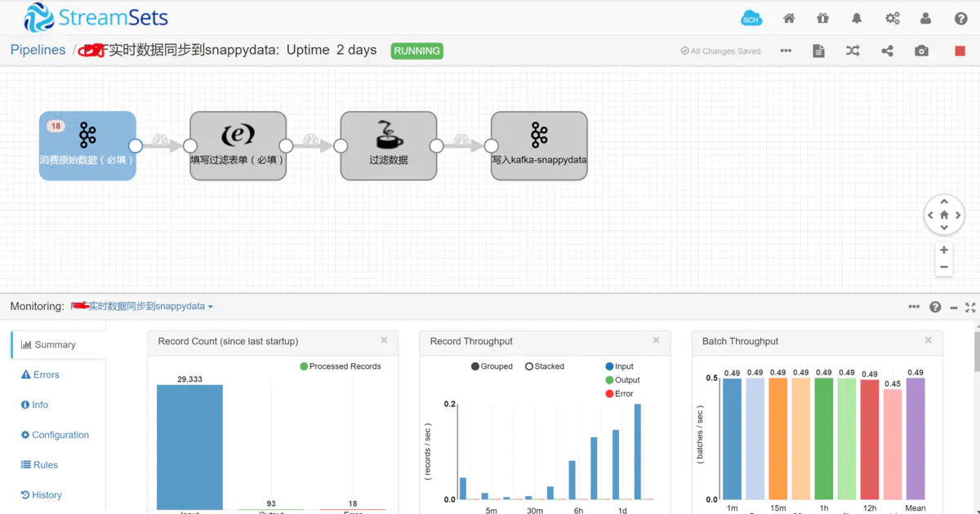Toggle the Error series legend
Viewport: 980px width, 514px height.
point(619,393)
